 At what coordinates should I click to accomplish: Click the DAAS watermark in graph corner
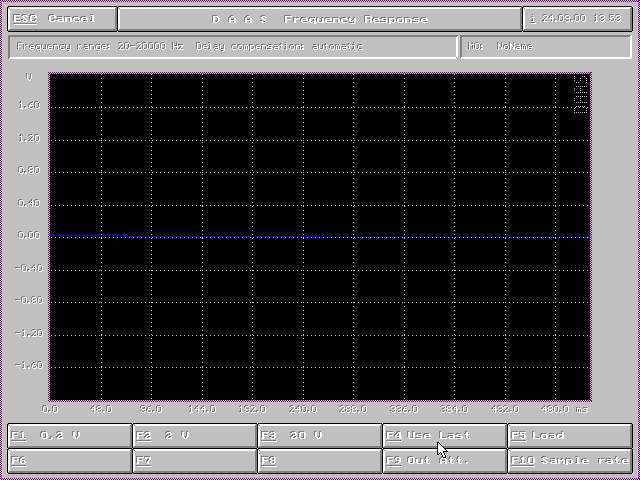tap(581, 95)
